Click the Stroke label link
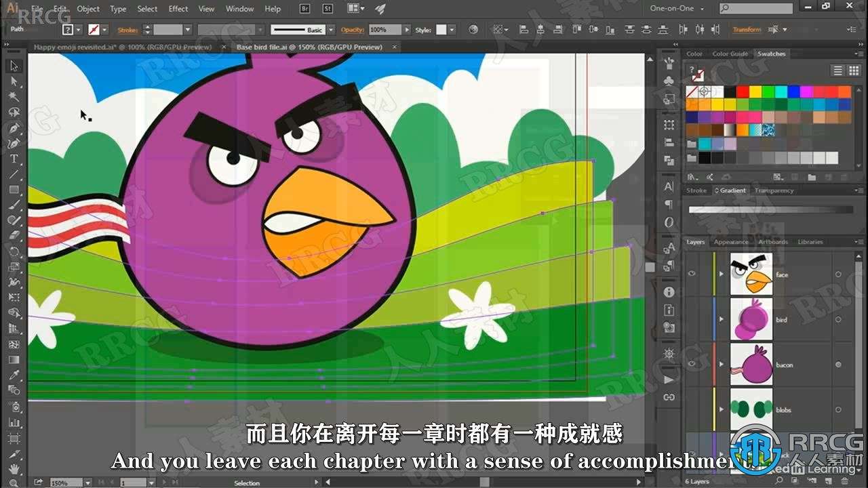The height and width of the screenshot is (488, 868). tap(127, 30)
